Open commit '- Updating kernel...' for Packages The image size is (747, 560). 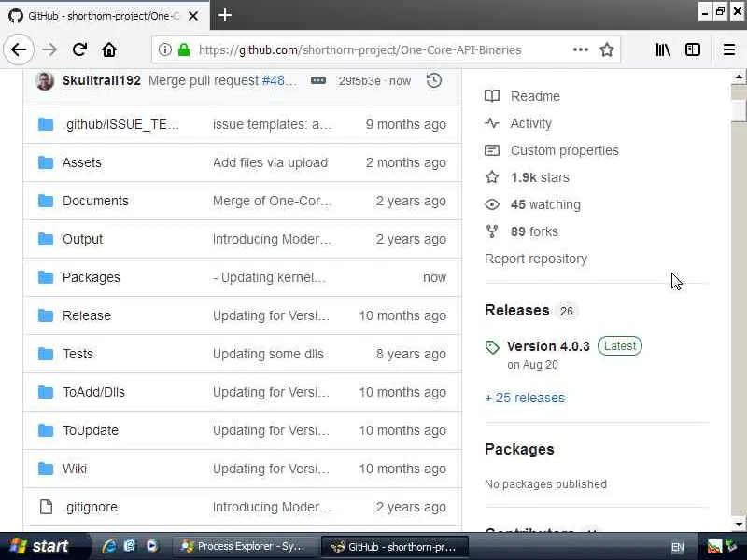[x=269, y=277]
